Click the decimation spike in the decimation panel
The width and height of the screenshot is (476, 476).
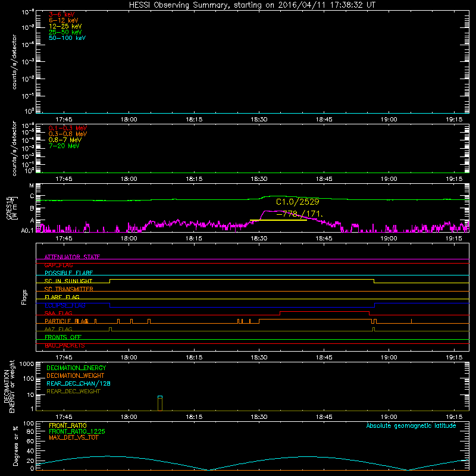click(x=160, y=403)
